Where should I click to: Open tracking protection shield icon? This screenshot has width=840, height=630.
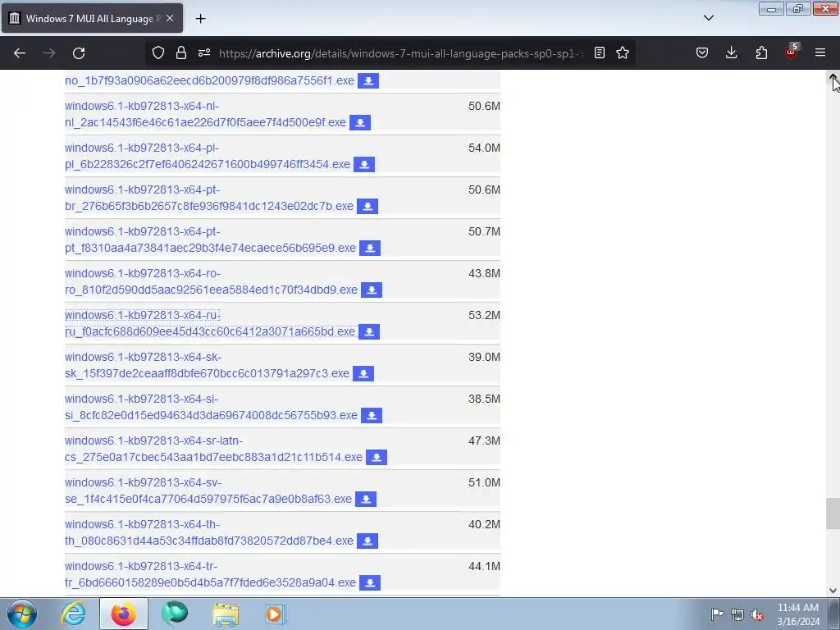click(x=158, y=52)
